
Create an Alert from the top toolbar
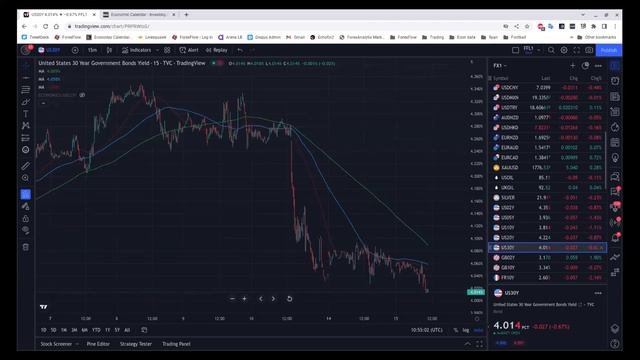tap(189, 50)
